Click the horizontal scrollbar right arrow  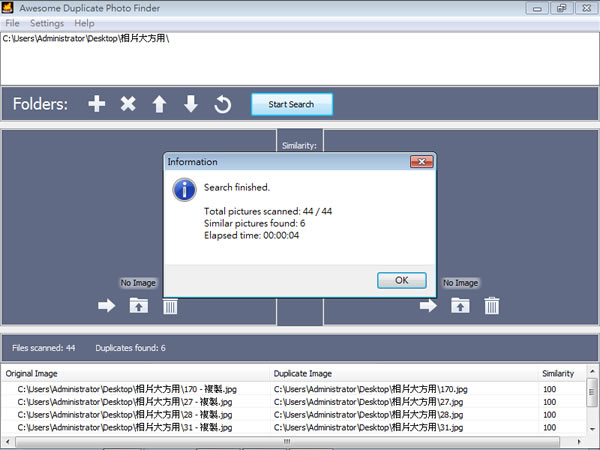click(579, 441)
